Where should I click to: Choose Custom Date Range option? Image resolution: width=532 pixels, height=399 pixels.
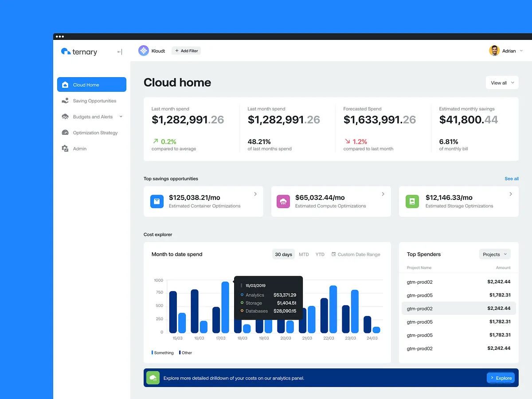click(x=356, y=254)
